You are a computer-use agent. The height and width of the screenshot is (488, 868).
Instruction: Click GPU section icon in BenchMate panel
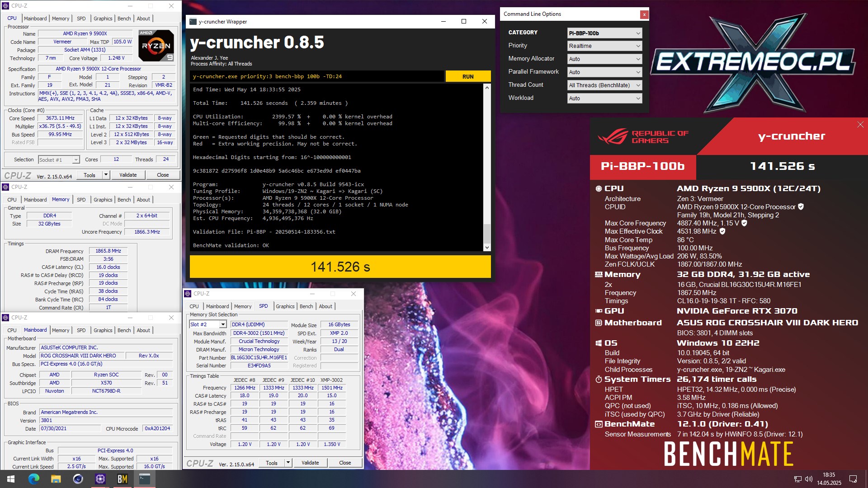point(598,311)
